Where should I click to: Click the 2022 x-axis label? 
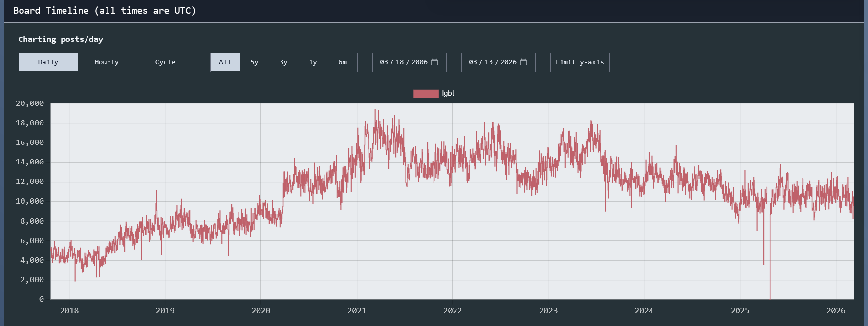pos(453,310)
